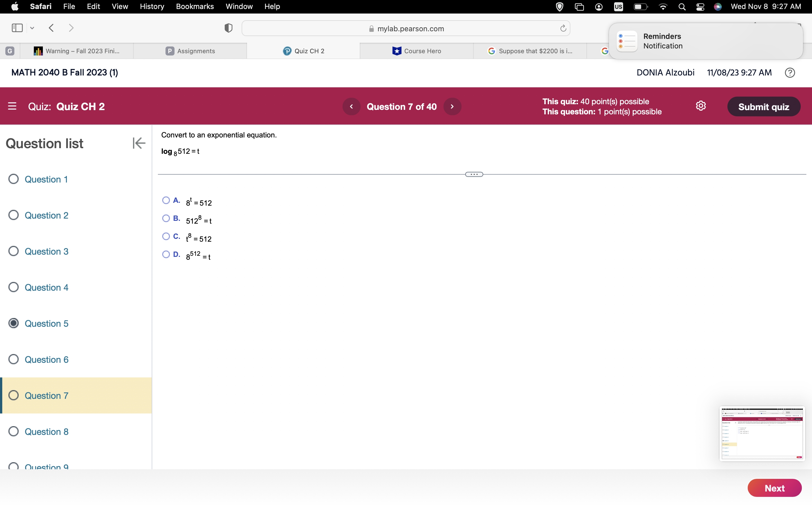812x507 pixels.
Task: Click the Wi-Fi icon in the menu bar
Action: pos(663,6)
